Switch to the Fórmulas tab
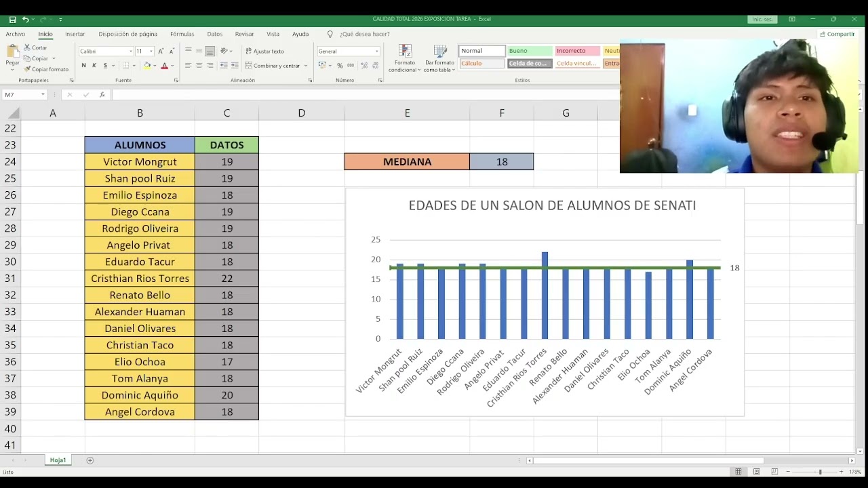 click(x=182, y=34)
